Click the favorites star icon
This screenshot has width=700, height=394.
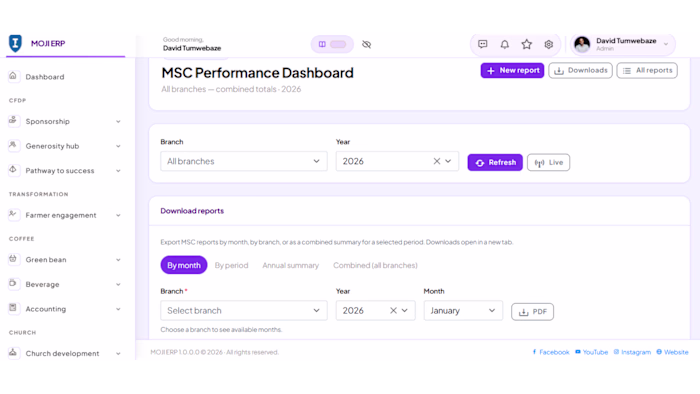pyautogui.click(x=527, y=44)
